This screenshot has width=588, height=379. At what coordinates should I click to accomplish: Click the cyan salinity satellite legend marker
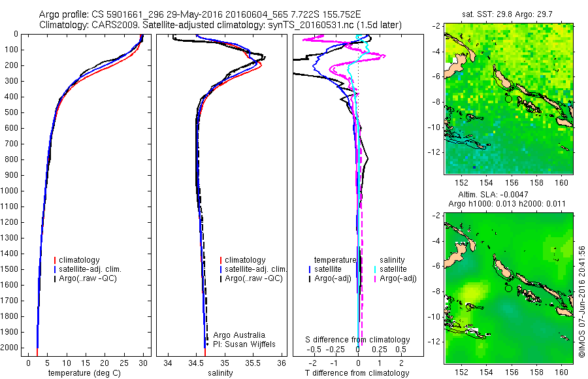pyautogui.click(x=375, y=269)
